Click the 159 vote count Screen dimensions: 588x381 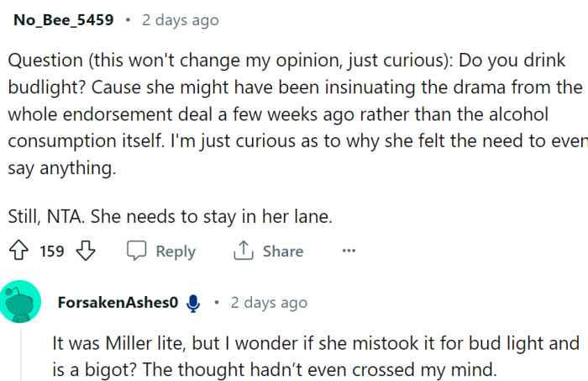[52, 251]
